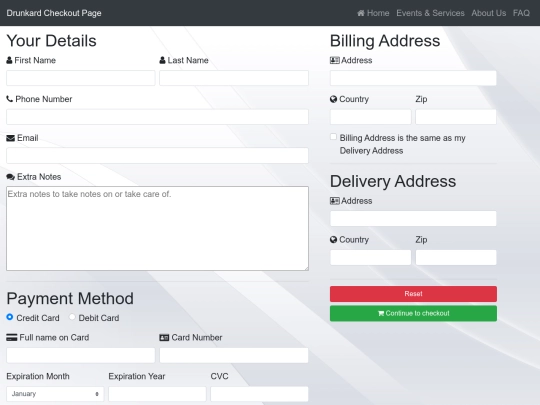The width and height of the screenshot is (540, 405).
Task: Focus the Expiration Year input field
Action: tap(157, 394)
